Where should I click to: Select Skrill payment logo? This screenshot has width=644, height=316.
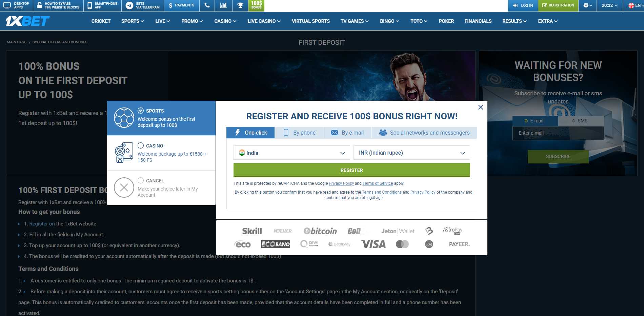click(252, 231)
